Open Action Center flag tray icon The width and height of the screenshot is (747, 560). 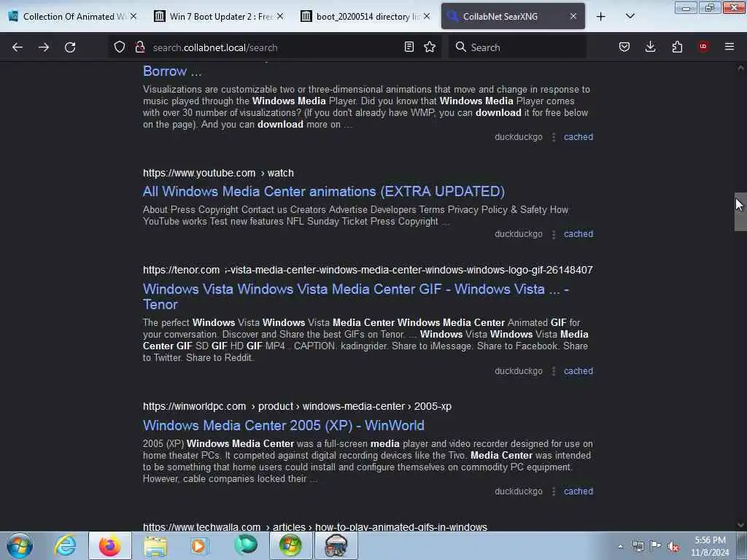pyautogui.click(x=656, y=546)
